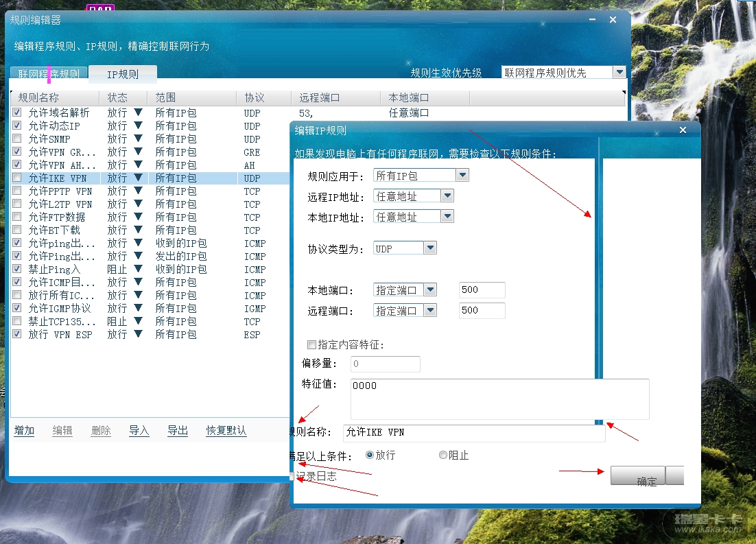756x544 pixels.
Task: Sort by 状态 column header
Action: coord(123,98)
